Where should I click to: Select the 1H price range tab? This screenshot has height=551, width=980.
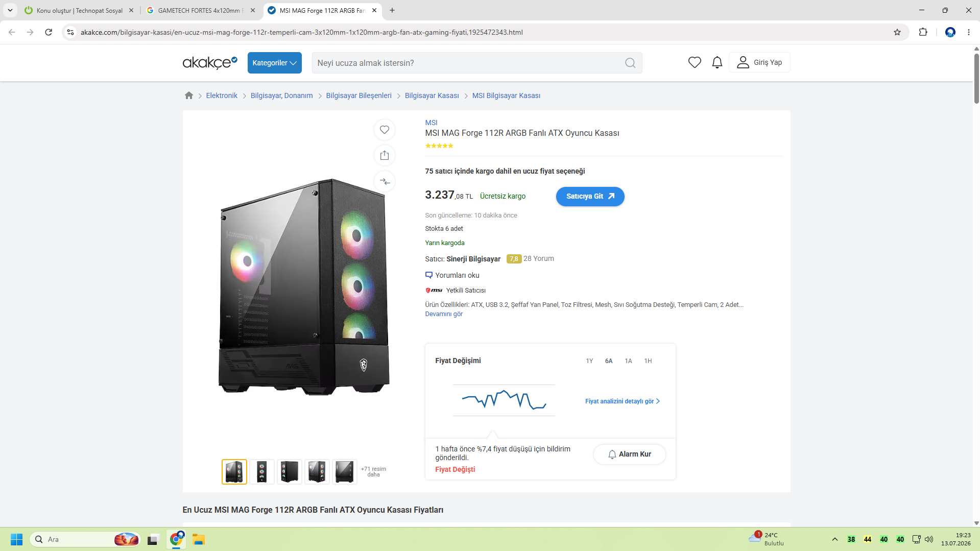[648, 361]
